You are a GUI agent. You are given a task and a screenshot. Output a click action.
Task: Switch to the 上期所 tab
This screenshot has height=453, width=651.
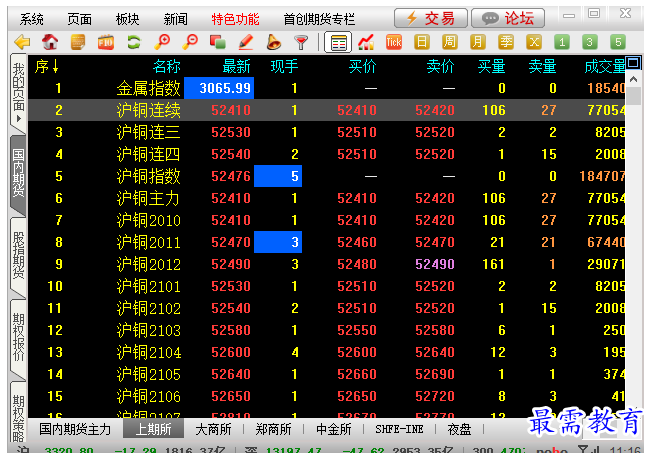[x=154, y=429]
